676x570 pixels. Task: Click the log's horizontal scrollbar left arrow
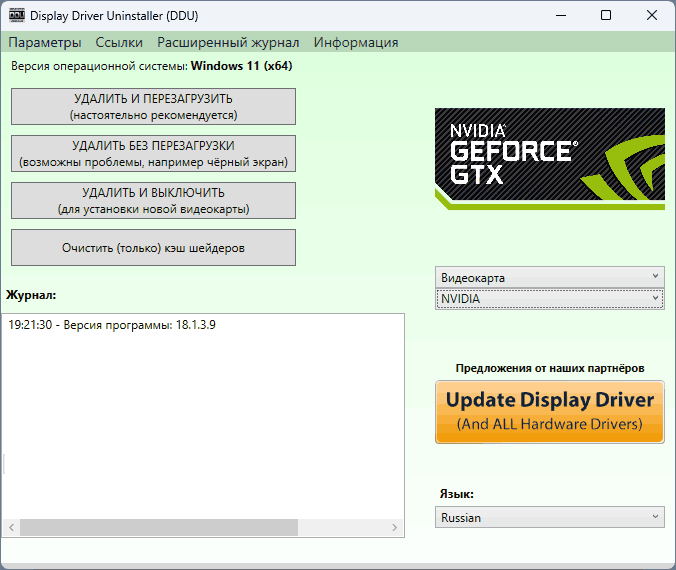click(x=12, y=527)
